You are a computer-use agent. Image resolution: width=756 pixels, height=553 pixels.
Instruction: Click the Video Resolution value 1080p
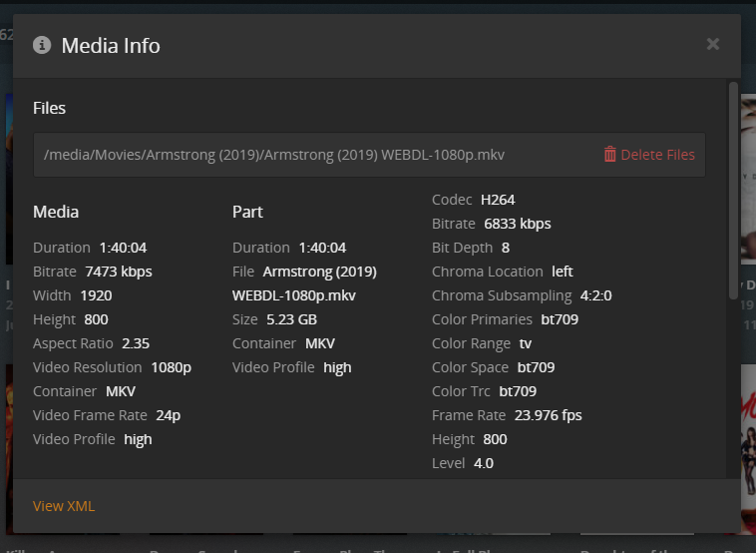(171, 367)
